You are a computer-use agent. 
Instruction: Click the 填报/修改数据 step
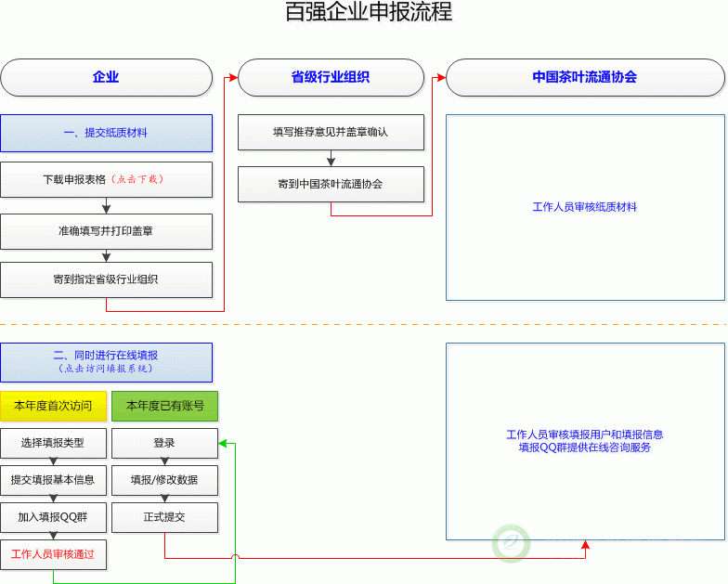164,480
